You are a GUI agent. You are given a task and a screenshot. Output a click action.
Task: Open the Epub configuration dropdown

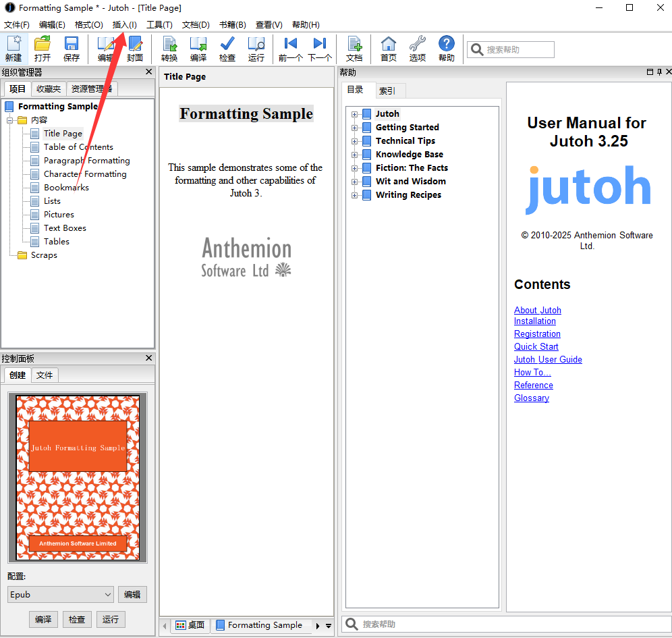(x=61, y=594)
